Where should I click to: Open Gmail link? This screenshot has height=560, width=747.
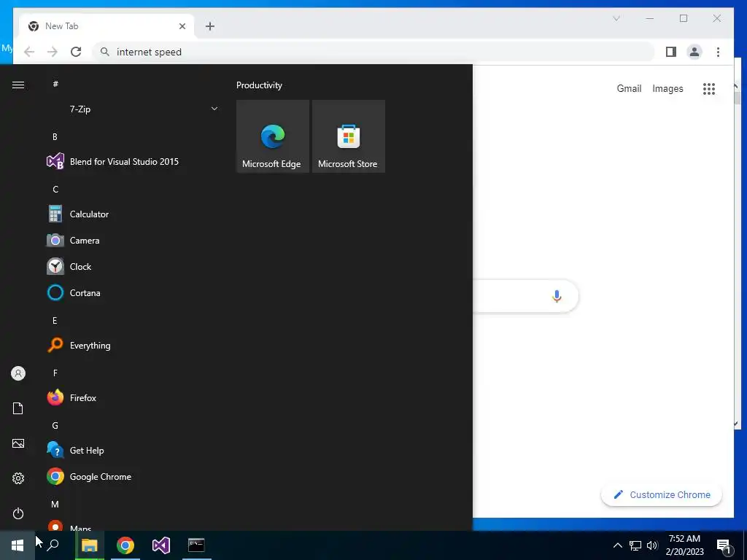(629, 88)
